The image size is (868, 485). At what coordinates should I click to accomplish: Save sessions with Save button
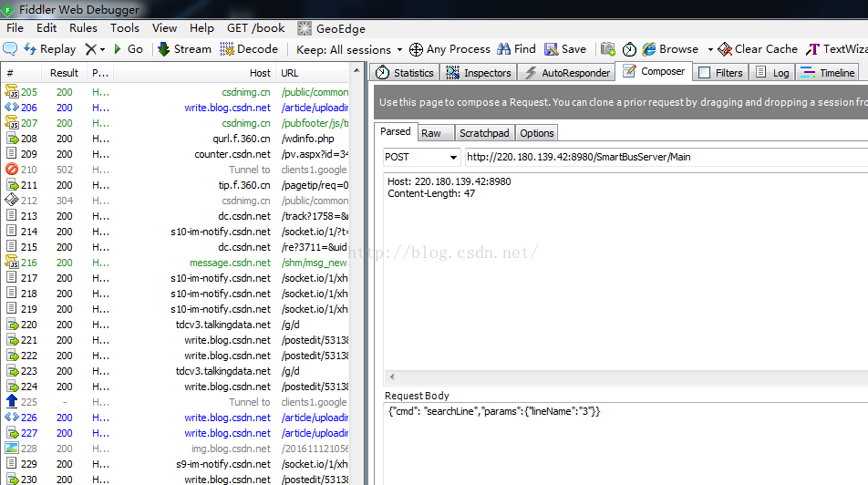pos(565,49)
